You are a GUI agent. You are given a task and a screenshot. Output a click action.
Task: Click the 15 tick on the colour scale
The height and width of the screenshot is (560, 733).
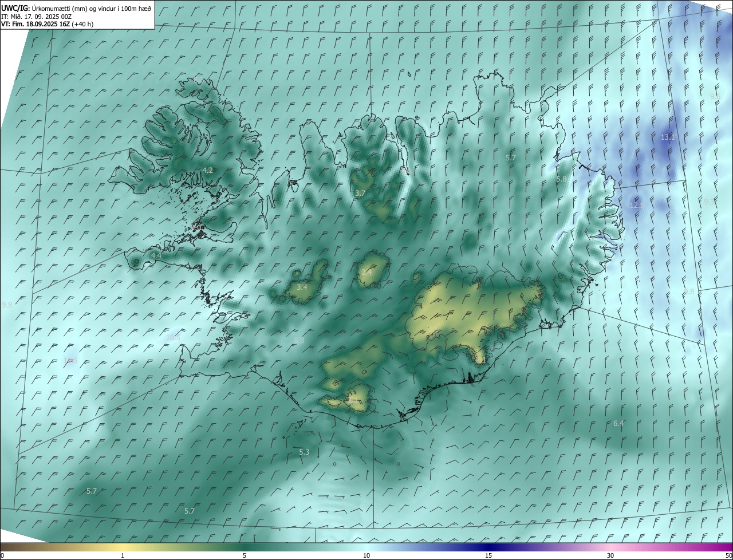[488, 556]
